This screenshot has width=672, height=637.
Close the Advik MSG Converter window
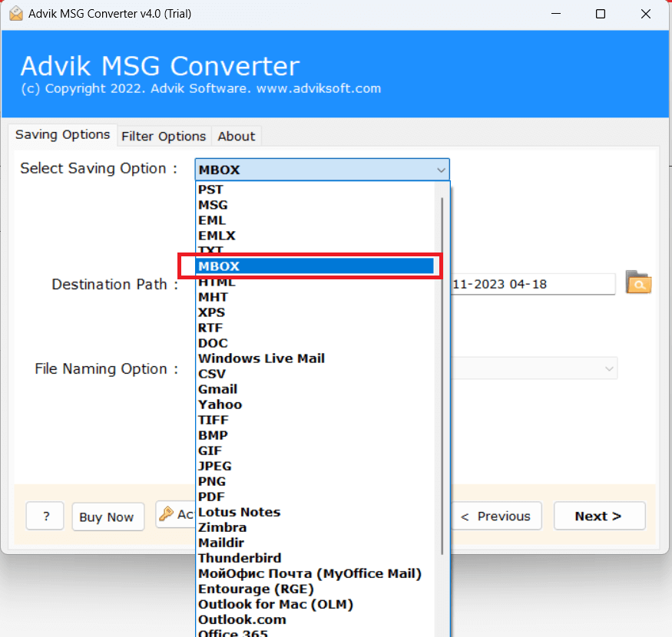pyautogui.click(x=645, y=14)
